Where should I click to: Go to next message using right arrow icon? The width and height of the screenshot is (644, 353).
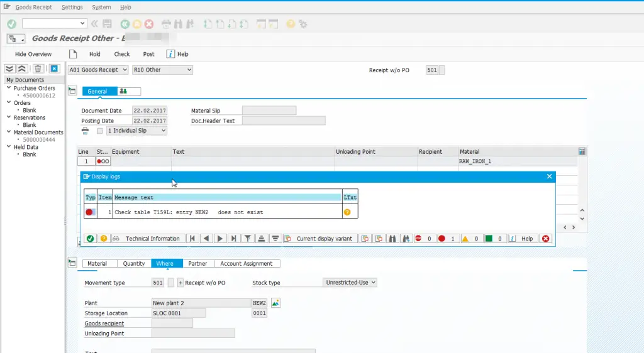pos(220,239)
